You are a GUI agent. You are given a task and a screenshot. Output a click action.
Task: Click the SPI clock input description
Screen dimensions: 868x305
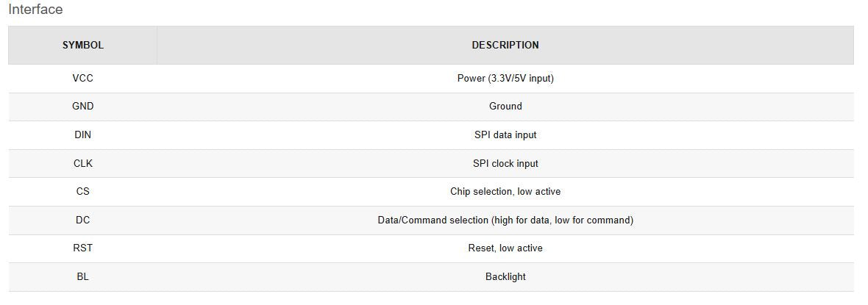pos(505,164)
